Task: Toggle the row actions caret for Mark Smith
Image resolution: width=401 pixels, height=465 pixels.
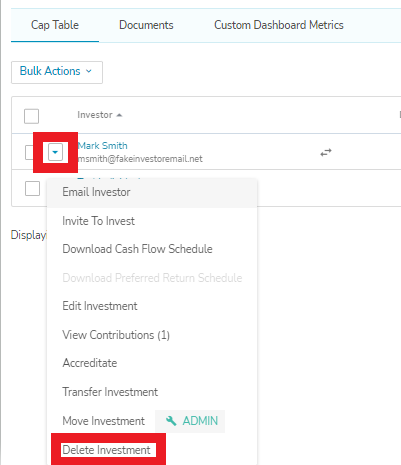Action: coord(55,153)
